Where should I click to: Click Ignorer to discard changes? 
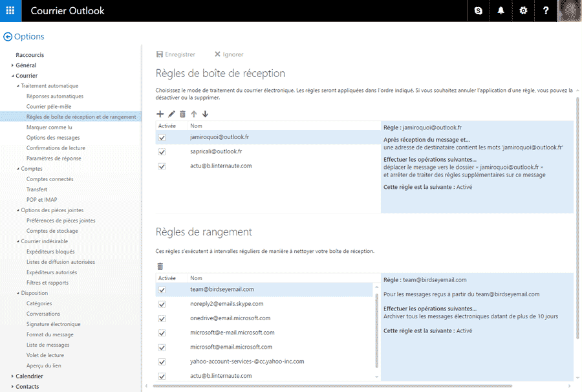(x=229, y=54)
